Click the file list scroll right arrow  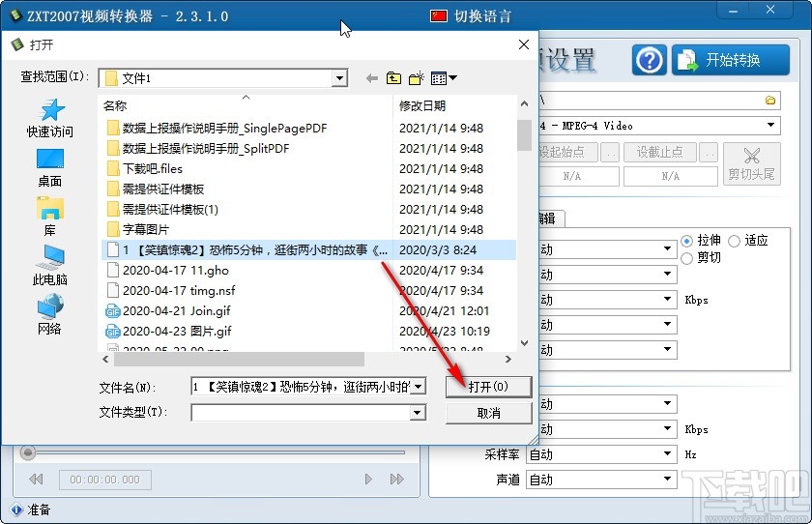(508, 359)
